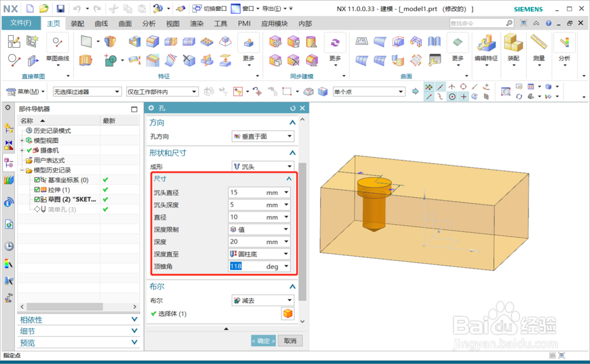The height and width of the screenshot is (364, 590).
Task: Switch to the PMI ribbon tab
Action: click(x=244, y=24)
